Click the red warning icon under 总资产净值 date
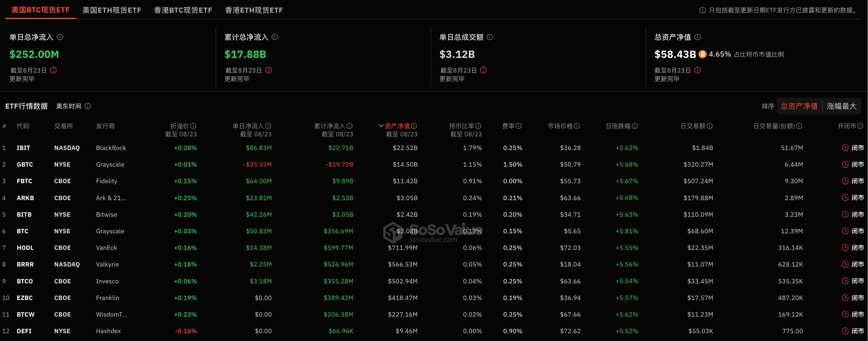868x341 pixels. (x=698, y=70)
